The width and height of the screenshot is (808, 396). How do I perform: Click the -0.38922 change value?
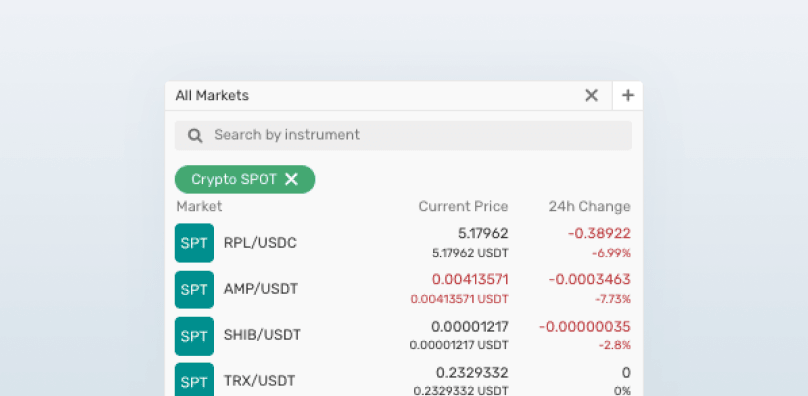coord(599,234)
